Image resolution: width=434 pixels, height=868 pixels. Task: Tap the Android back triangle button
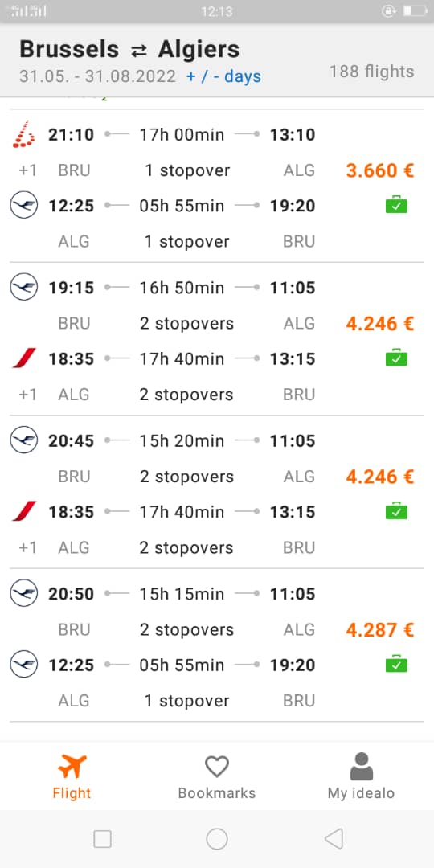334,838
